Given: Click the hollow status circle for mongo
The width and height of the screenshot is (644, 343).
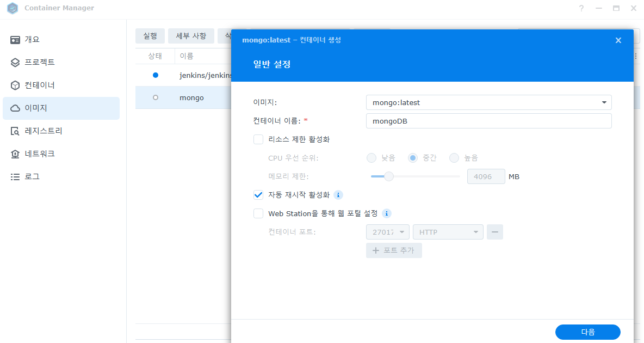Looking at the screenshot, I should (x=155, y=98).
